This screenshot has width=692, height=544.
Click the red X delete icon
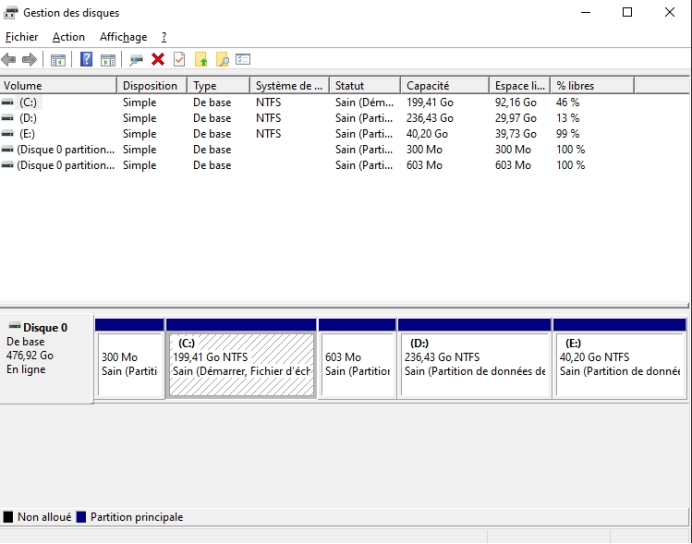click(x=158, y=60)
